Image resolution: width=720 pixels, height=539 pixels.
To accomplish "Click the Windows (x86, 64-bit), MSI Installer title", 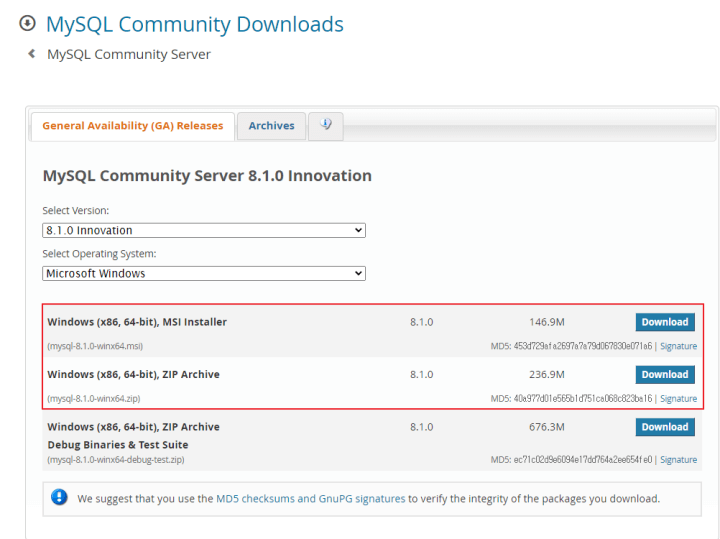I will click(x=137, y=322).
